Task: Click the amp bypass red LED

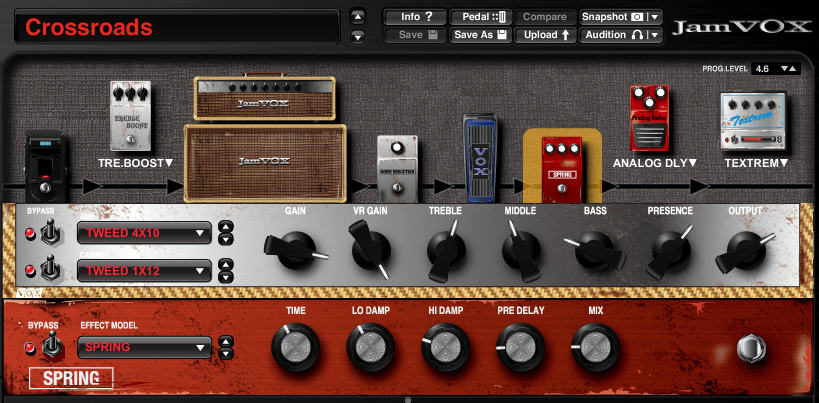Action: (30, 234)
